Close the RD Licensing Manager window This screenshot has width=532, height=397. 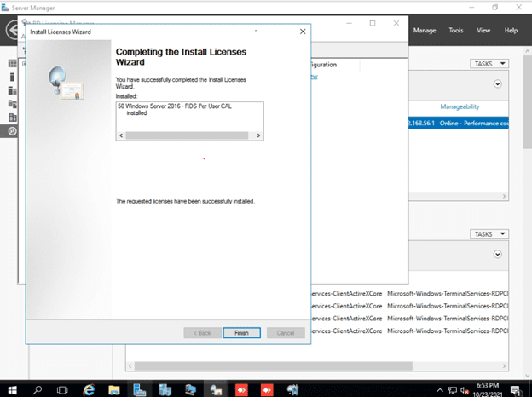point(396,23)
